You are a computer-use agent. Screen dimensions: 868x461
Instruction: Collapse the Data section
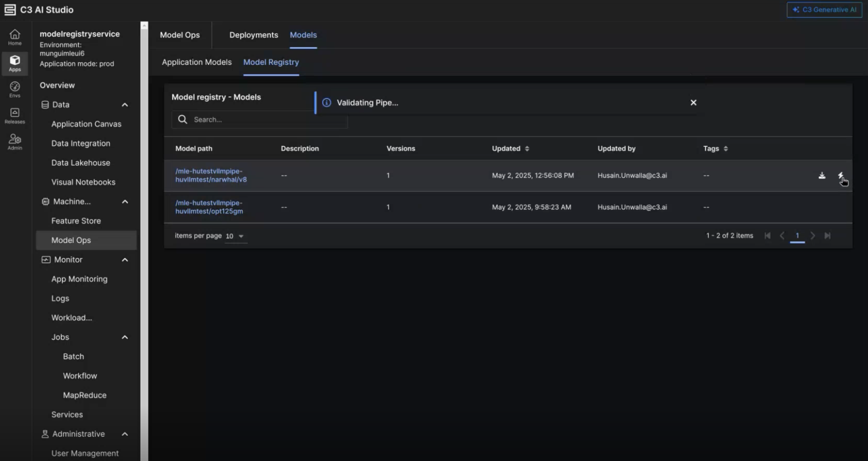pyautogui.click(x=125, y=105)
